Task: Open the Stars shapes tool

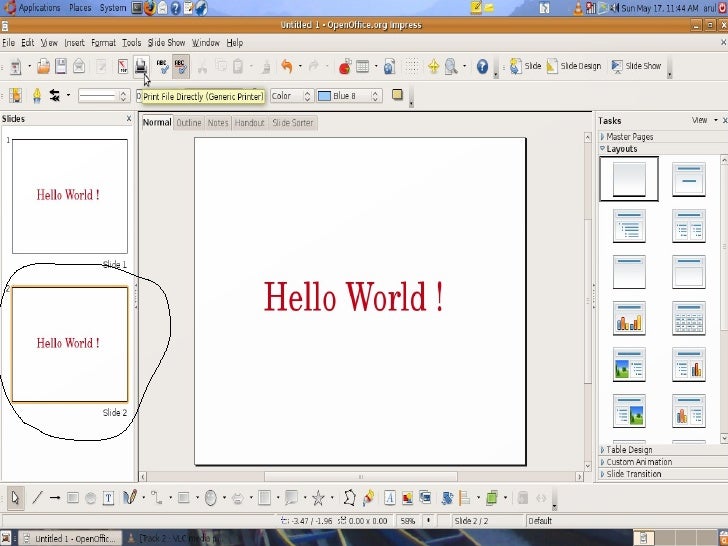Action: (x=318, y=498)
